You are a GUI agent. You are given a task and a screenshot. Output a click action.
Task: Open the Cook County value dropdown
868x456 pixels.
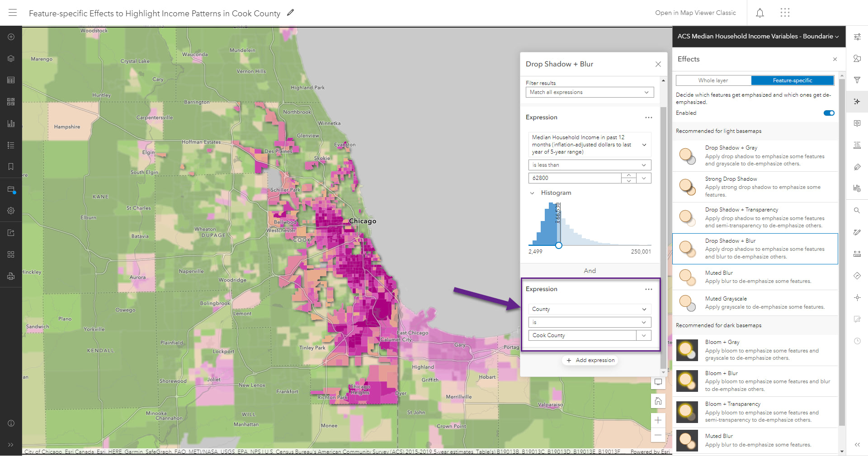point(644,335)
